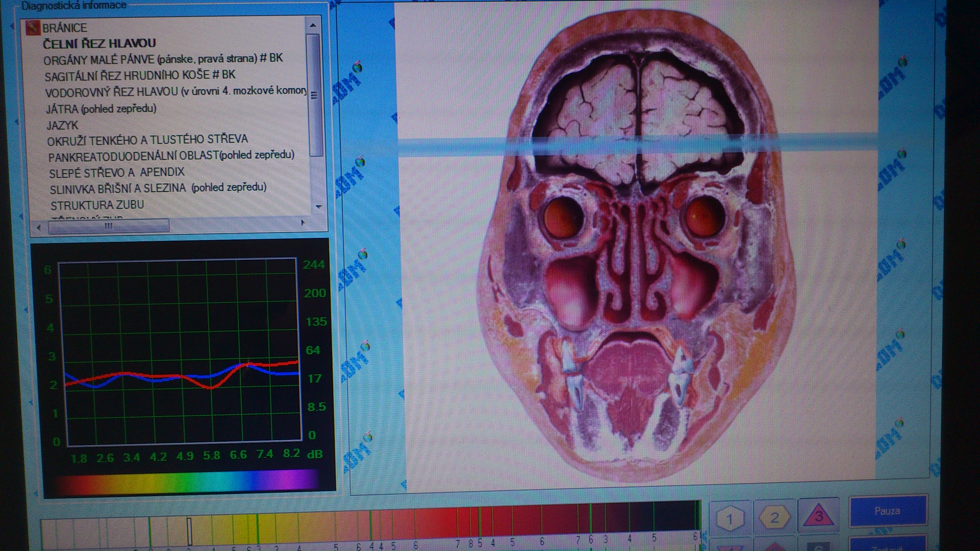The height and width of the screenshot is (551, 980).
Task: Click the 244 value on the graph's right axis
Action: (314, 264)
